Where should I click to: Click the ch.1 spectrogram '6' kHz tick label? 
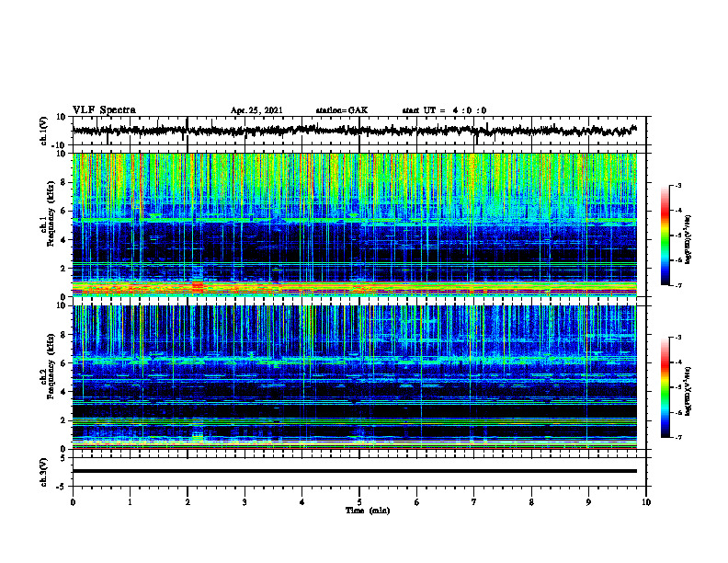click(63, 211)
